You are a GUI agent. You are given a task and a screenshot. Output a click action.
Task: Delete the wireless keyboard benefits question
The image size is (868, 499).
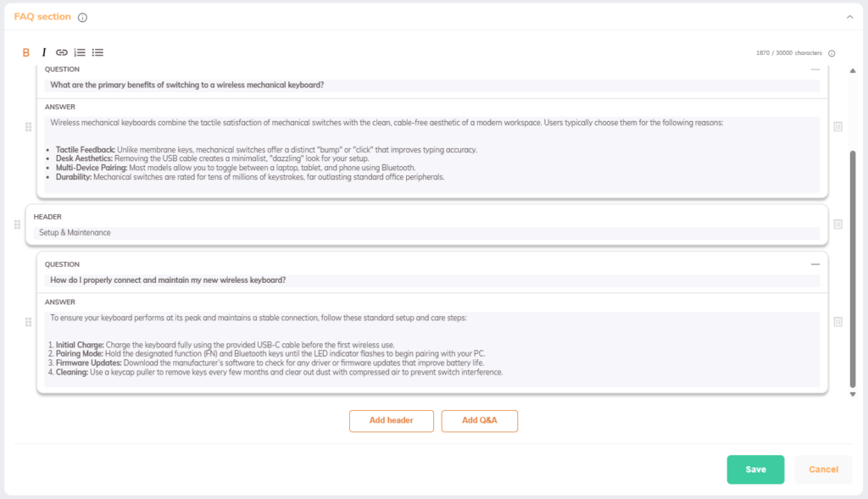click(x=837, y=126)
